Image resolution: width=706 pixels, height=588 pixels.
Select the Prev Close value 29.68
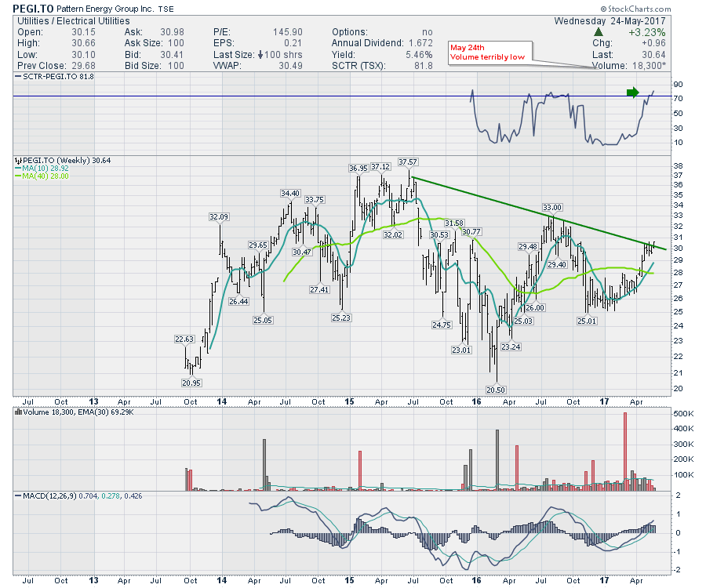[x=83, y=66]
